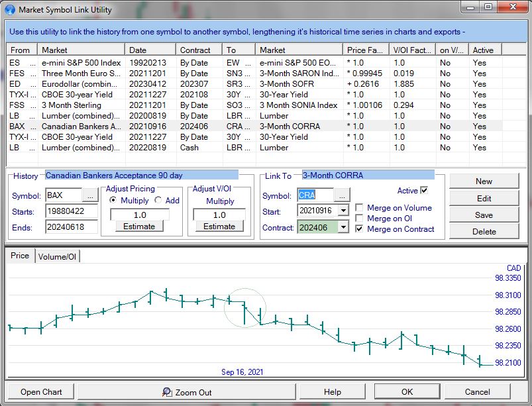Click the Starts date input field
The height and width of the screenshot is (406, 532).
coord(71,211)
